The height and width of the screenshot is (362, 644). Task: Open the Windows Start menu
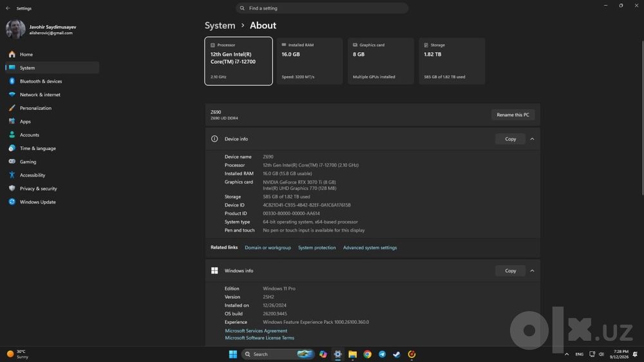[x=233, y=354]
